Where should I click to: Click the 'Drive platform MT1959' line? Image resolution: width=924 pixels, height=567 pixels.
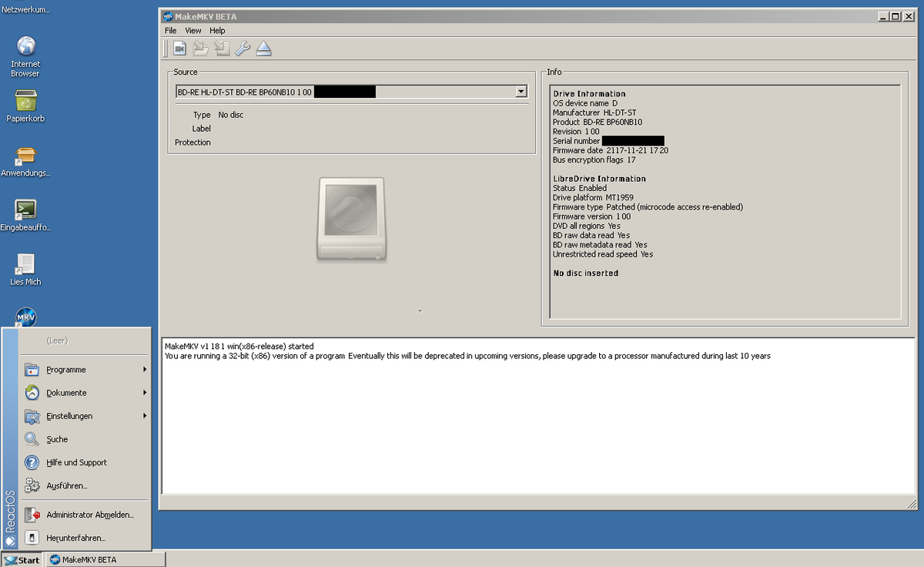tap(592, 198)
